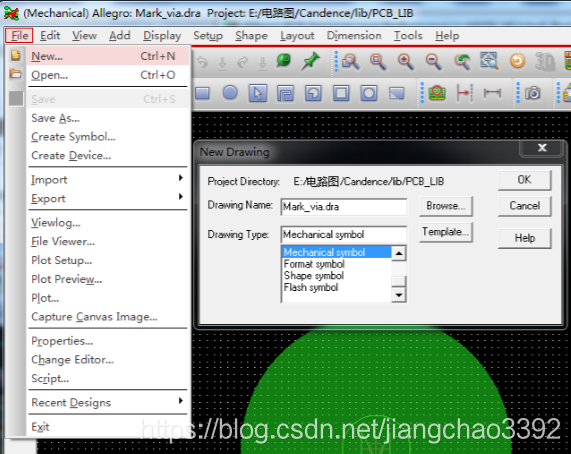Click the camera snapshot icon
Screen dimensions: 571x454
click(532, 93)
